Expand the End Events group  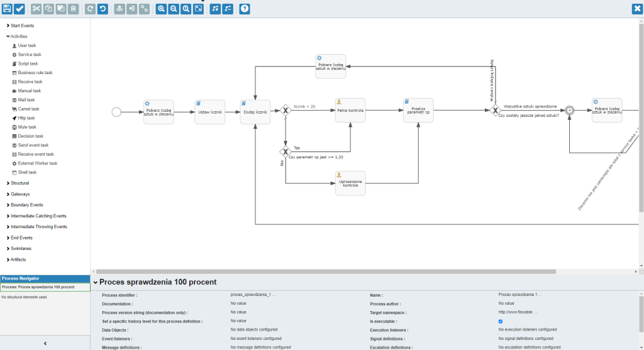coord(19,238)
